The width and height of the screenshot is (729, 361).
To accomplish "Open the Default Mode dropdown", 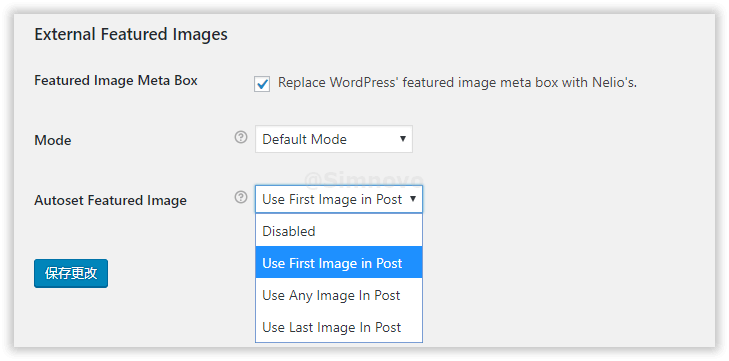I will coord(334,139).
